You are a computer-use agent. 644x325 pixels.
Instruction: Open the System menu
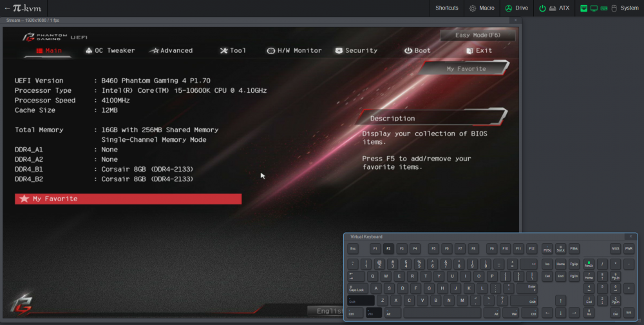(609, 8)
